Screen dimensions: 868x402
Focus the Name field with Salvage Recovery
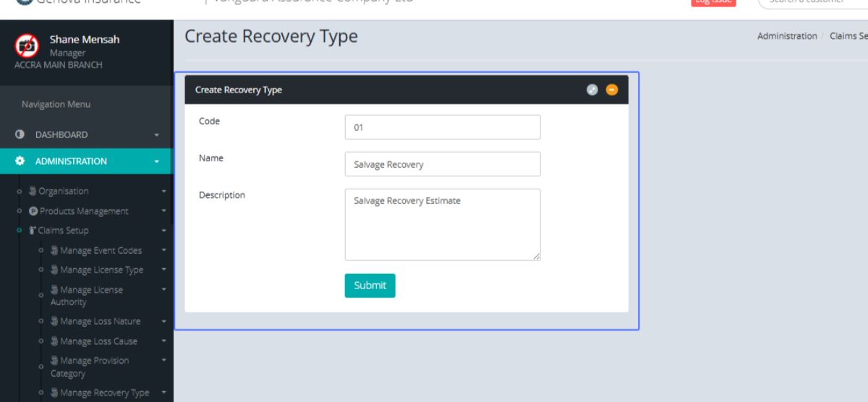pos(442,164)
